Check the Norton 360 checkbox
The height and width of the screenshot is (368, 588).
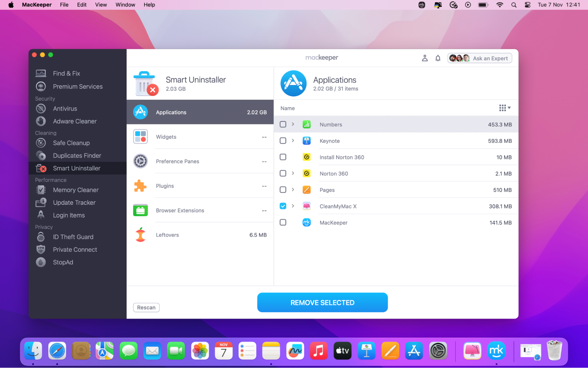(x=283, y=173)
